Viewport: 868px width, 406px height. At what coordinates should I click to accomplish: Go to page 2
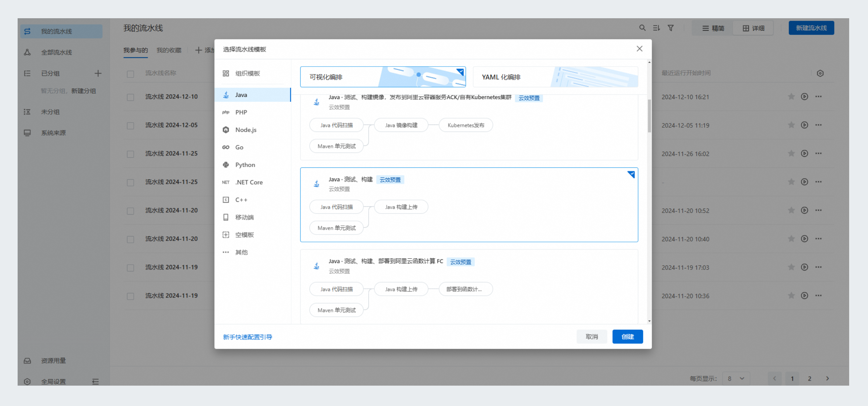click(x=809, y=378)
